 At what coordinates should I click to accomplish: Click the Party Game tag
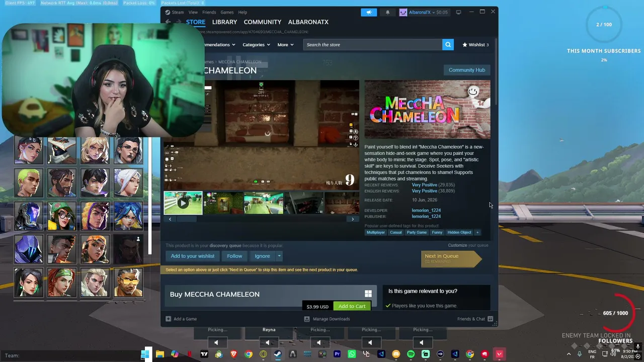[x=417, y=232]
